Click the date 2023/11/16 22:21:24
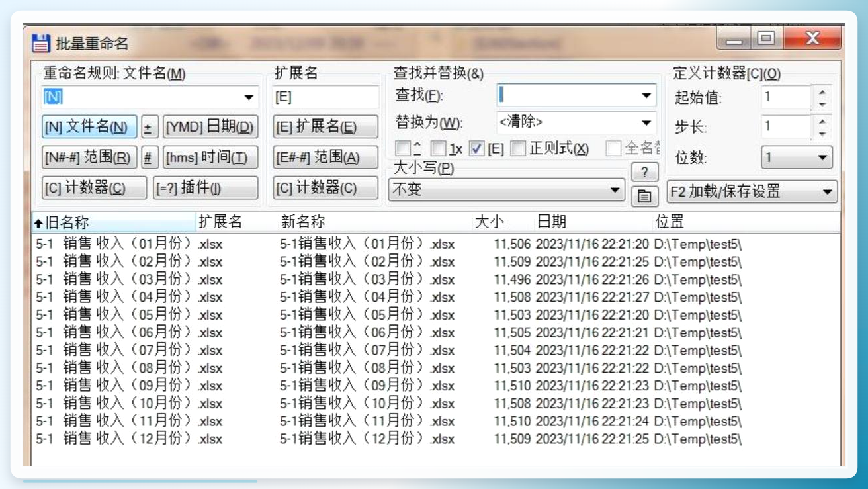 [x=592, y=421]
